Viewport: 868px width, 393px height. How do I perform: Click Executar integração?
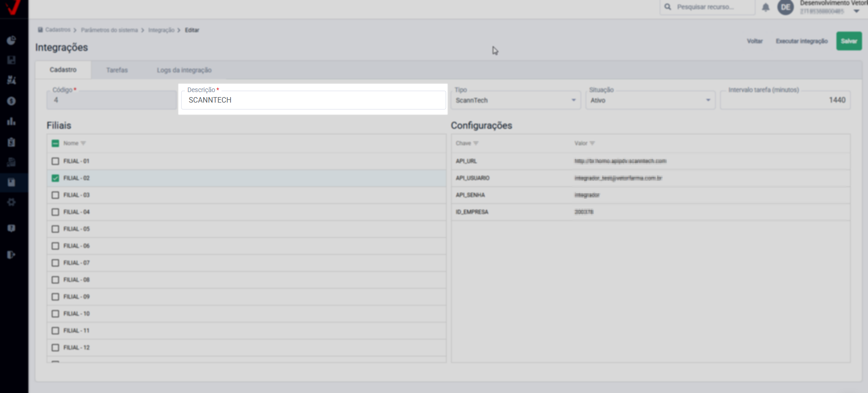coord(802,41)
